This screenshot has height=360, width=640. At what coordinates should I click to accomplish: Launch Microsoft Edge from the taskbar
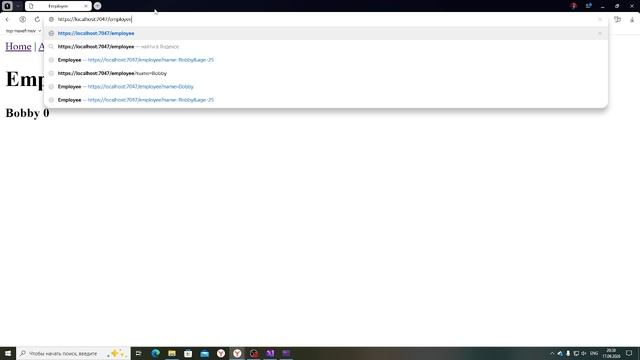(156, 353)
